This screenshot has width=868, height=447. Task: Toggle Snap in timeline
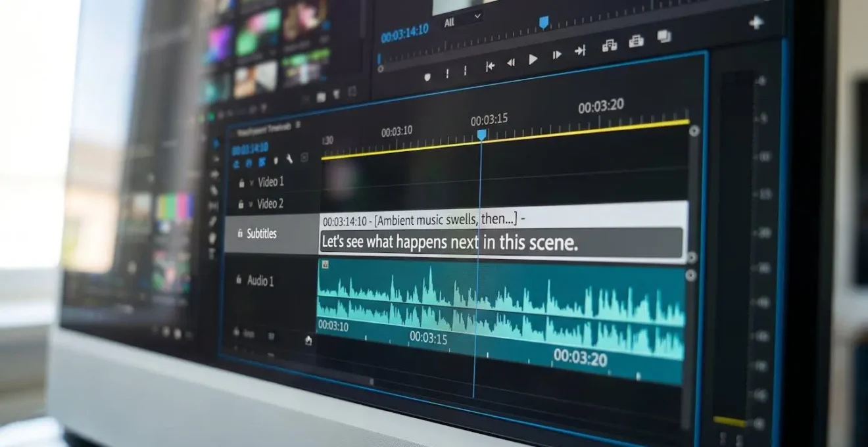(x=249, y=162)
